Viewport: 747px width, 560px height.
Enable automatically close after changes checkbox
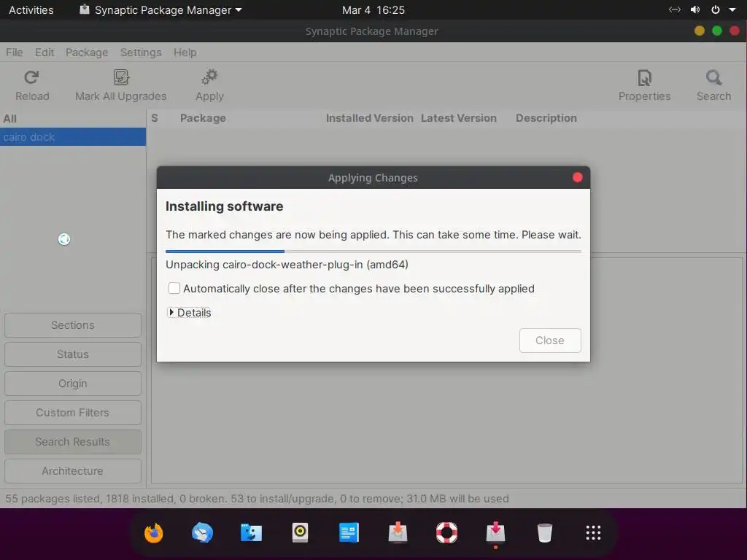(174, 288)
